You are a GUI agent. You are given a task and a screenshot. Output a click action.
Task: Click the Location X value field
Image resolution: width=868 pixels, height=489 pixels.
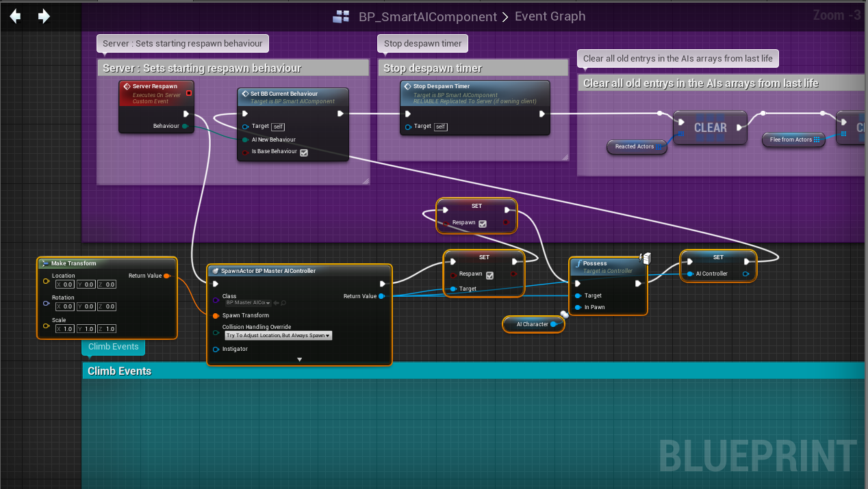tap(64, 285)
